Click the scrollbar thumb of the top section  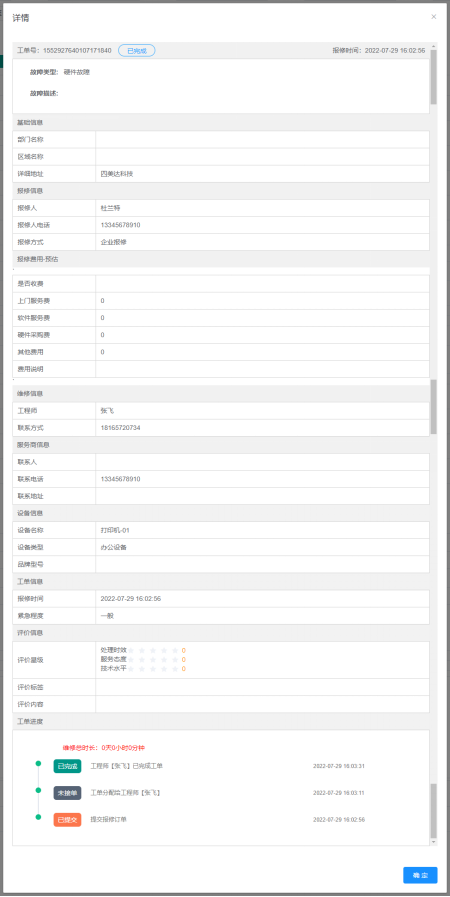[433, 77]
